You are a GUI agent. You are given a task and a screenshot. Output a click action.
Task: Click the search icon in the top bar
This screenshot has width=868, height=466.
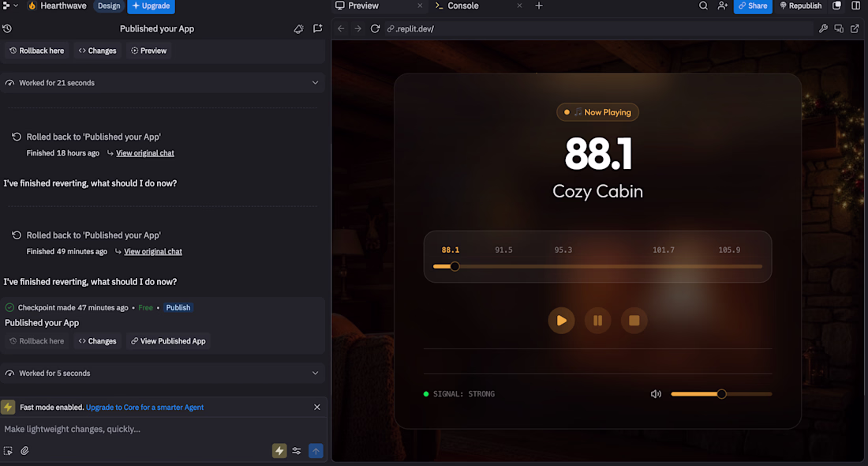point(703,6)
